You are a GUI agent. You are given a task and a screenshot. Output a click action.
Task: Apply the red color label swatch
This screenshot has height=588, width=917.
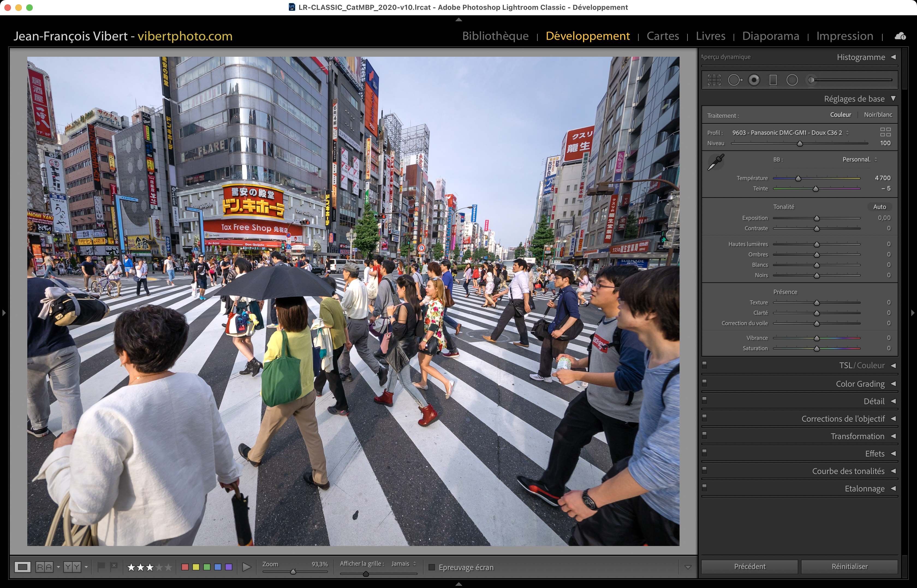[x=185, y=567]
